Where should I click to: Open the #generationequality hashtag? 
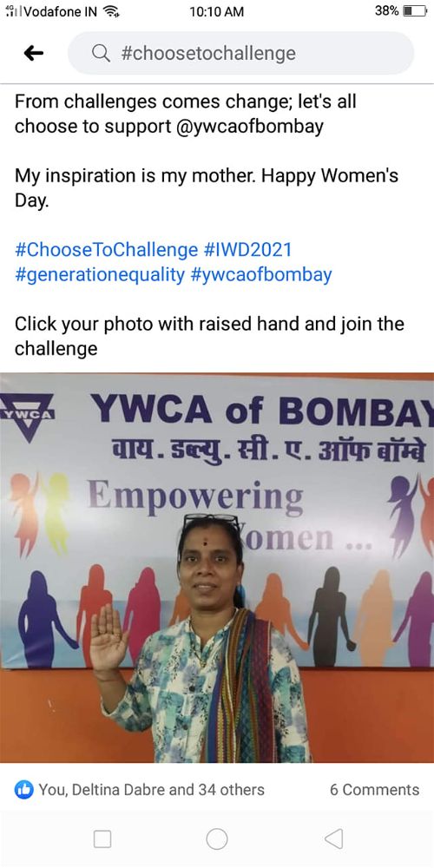[100, 275]
